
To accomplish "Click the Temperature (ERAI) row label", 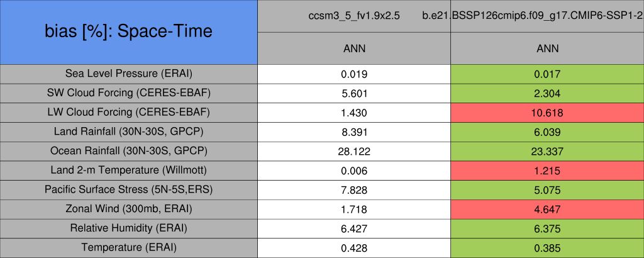I will pos(129,247).
